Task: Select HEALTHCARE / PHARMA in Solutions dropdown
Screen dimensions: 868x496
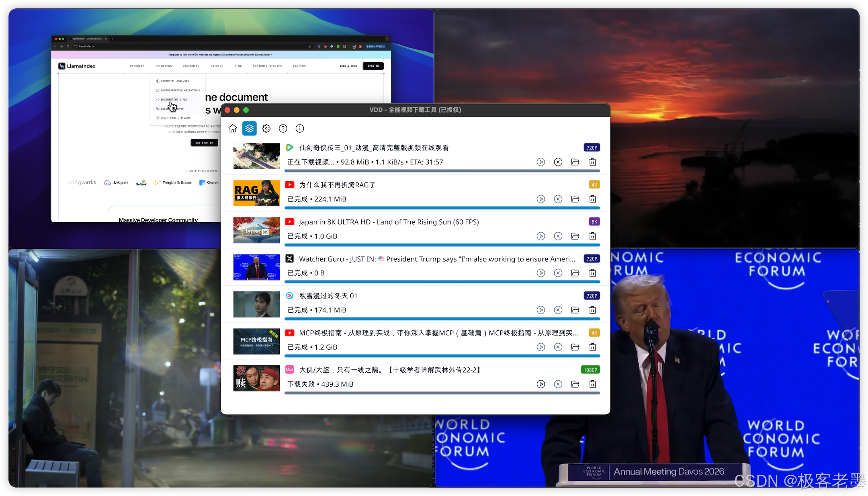Action: click(173, 118)
